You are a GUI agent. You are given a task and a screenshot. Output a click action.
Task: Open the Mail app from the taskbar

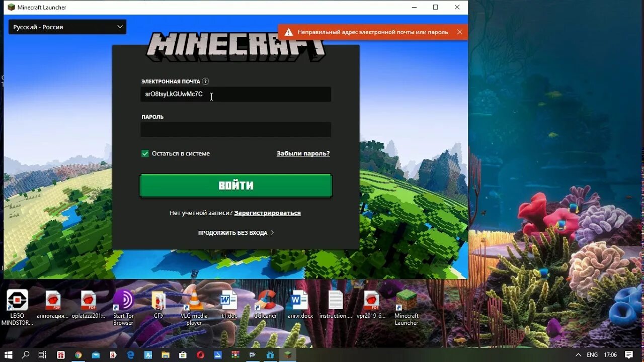pos(96,354)
